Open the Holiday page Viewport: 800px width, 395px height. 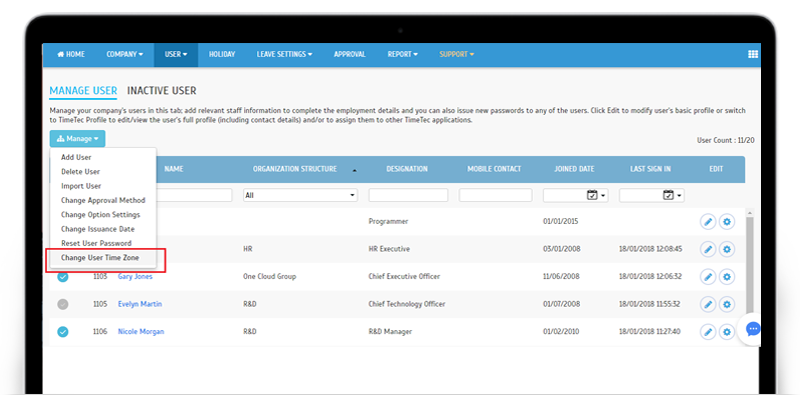click(x=222, y=54)
